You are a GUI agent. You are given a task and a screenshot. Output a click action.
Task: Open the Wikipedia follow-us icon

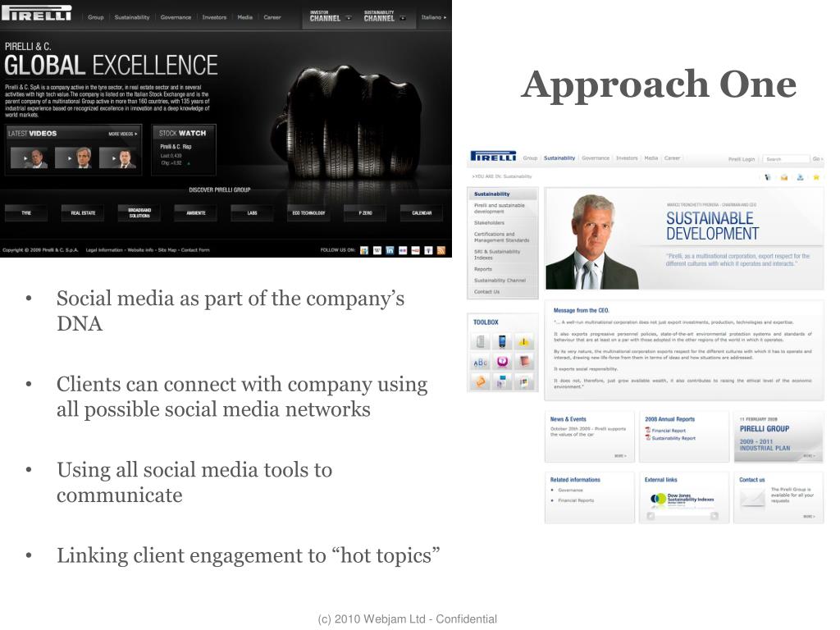tap(377, 250)
